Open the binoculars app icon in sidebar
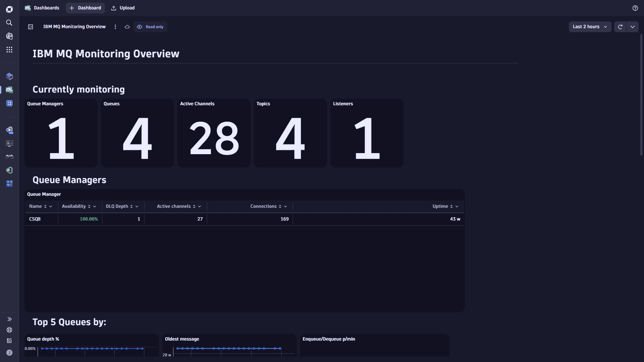This screenshot has width=644, height=362. click(x=9, y=157)
